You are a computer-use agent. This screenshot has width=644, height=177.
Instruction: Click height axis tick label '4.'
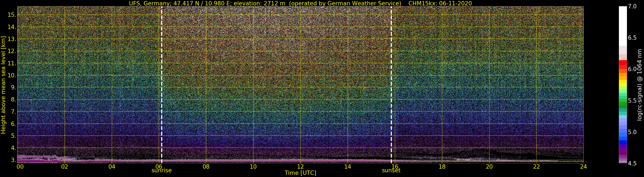point(13,148)
